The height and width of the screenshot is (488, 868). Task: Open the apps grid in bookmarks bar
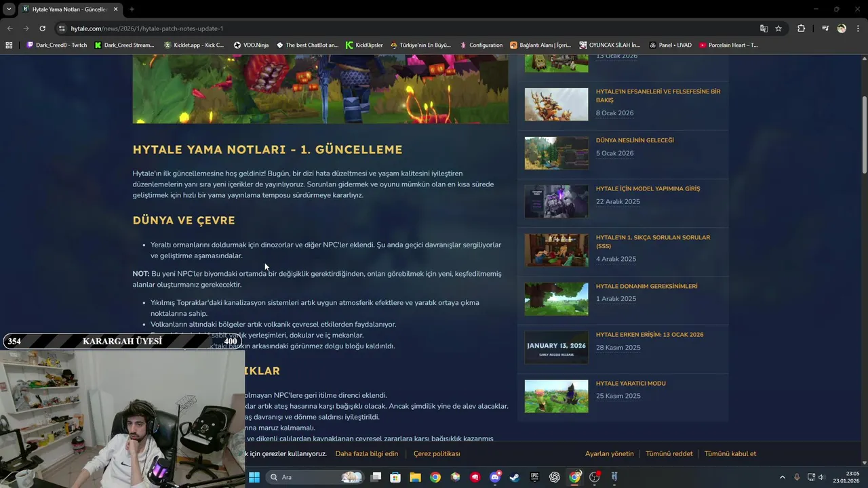9,45
